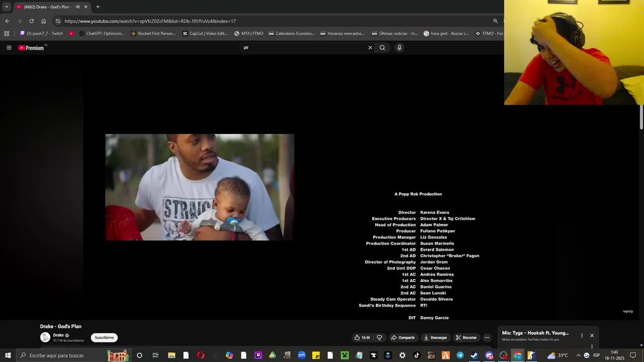Viewport: 644px width, 362px height.
Task: Click the address bar URL
Action: (150, 21)
